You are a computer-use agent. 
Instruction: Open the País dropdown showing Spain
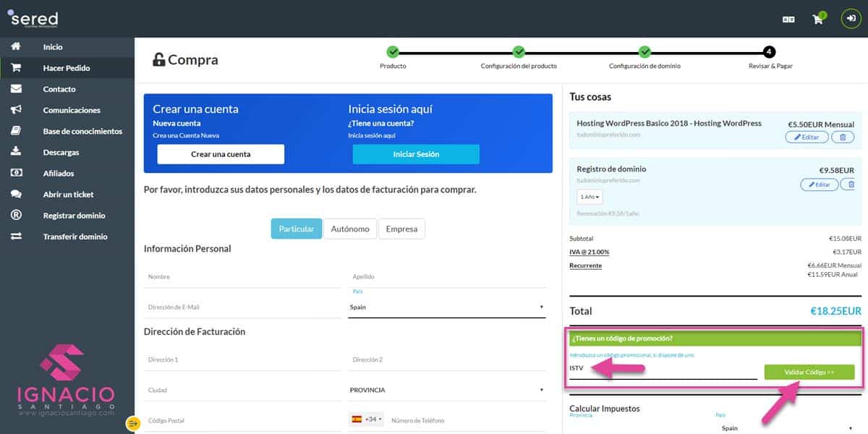click(x=448, y=307)
